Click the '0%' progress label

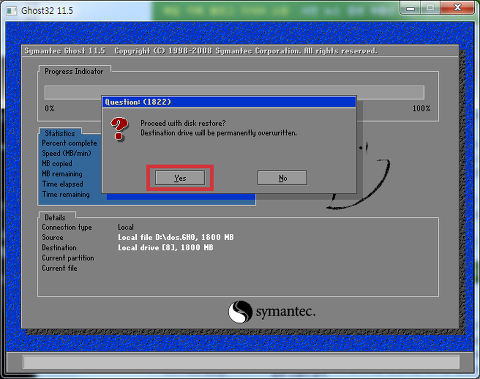coord(49,108)
